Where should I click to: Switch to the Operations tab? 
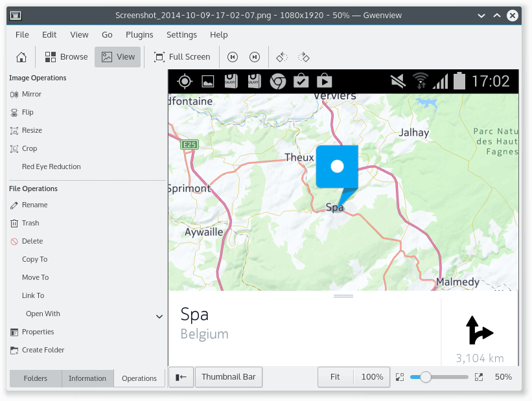coord(139,378)
